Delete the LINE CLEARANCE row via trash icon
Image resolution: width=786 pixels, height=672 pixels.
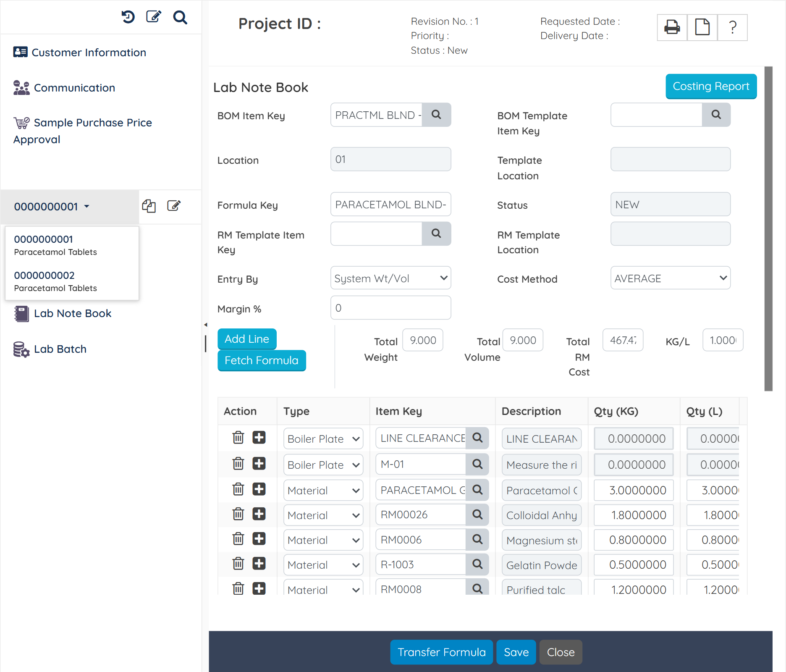point(238,438)
